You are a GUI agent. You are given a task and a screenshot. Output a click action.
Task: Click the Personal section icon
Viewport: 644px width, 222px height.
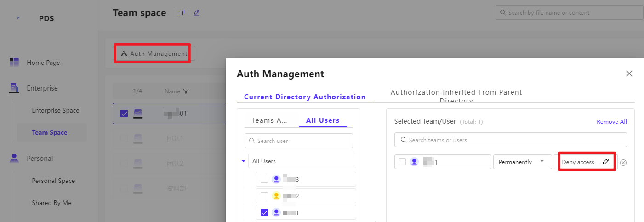click(x=14, y=158)
